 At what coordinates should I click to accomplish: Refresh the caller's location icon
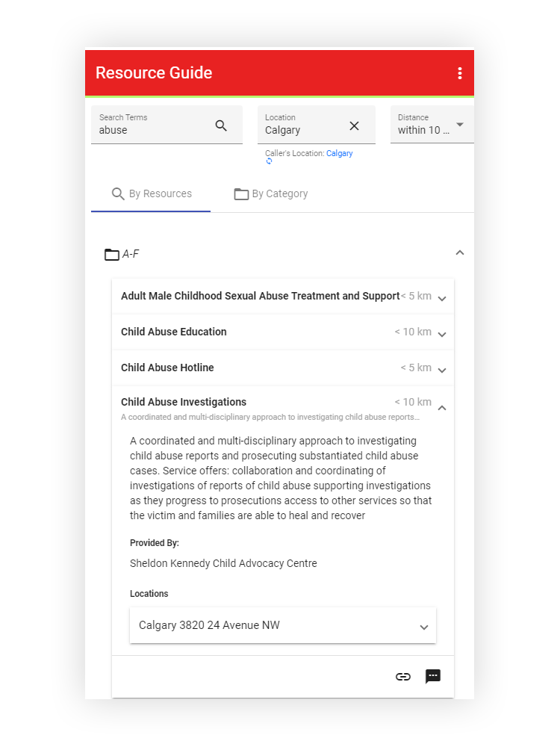269,161
